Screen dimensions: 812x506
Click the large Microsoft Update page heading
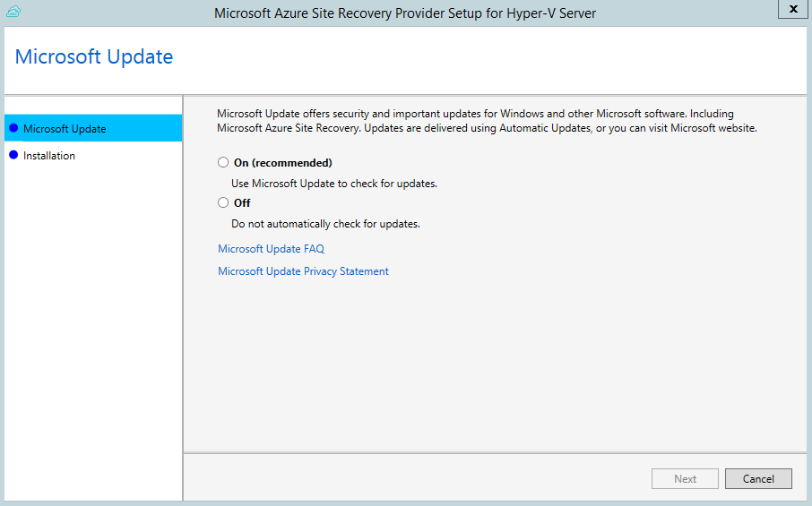[94, 56]
